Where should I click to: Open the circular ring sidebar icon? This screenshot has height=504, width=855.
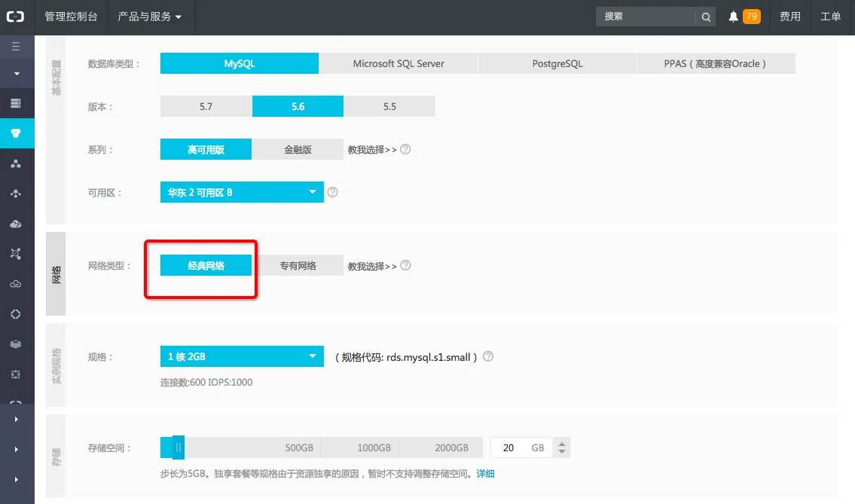[x=16, y=314]
